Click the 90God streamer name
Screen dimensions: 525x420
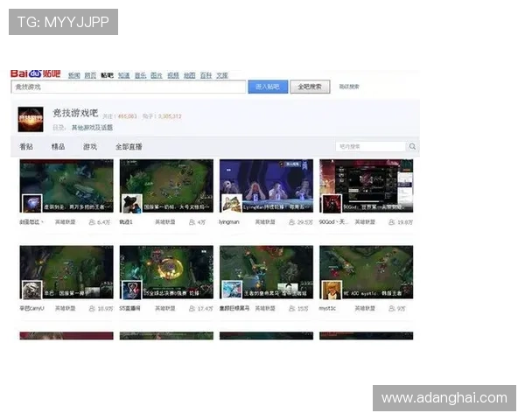click(x=334, y=222)
